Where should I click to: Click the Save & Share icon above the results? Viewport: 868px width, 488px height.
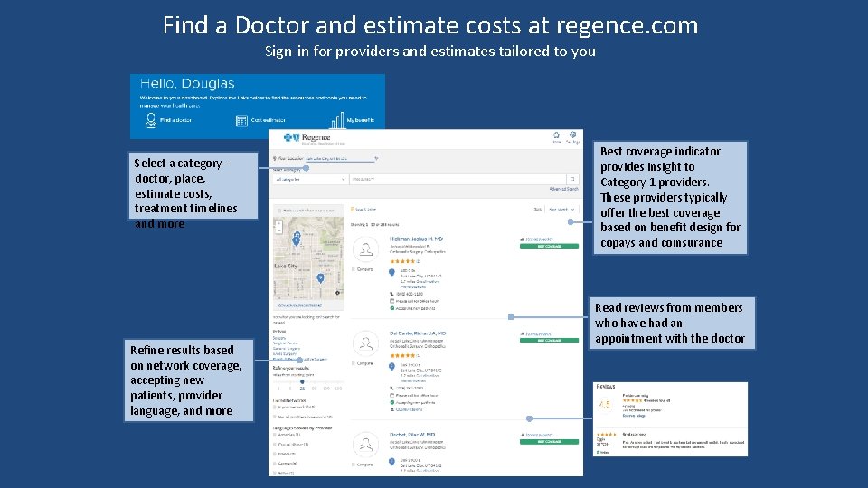pos(353,210)
